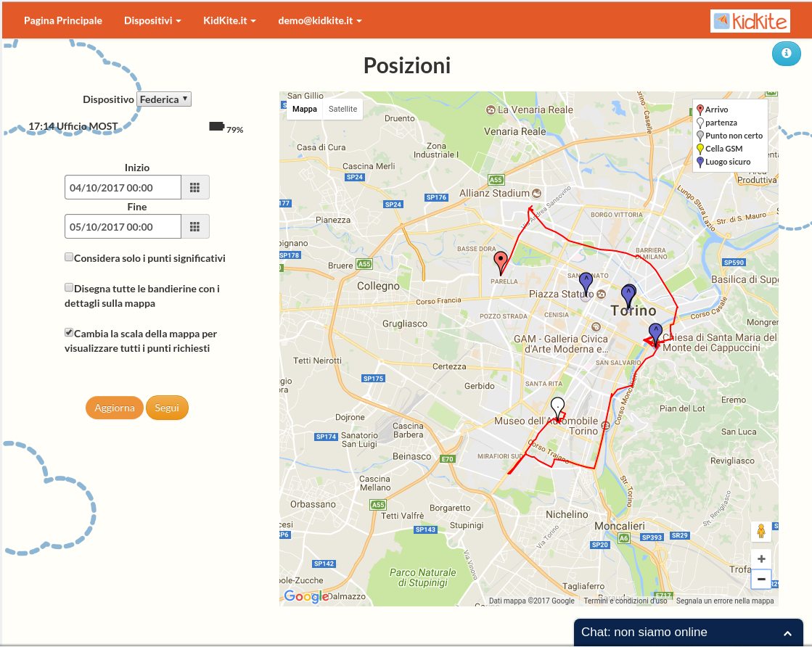The image size is (812, 647).
Task: Expand the Dispositivi menu
Action: click(x=152, y=21)
